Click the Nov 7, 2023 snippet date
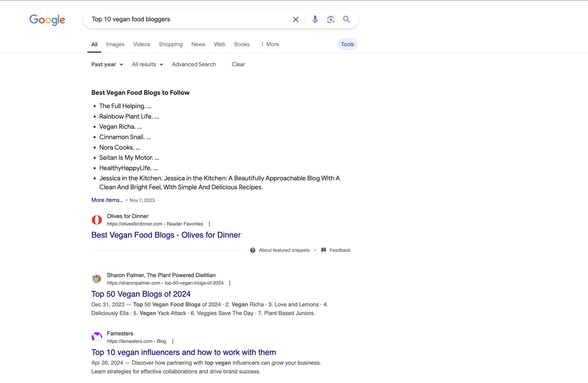The width and height of the screenshot is (588, 383). pyautogui.click(x=142, y=200)
